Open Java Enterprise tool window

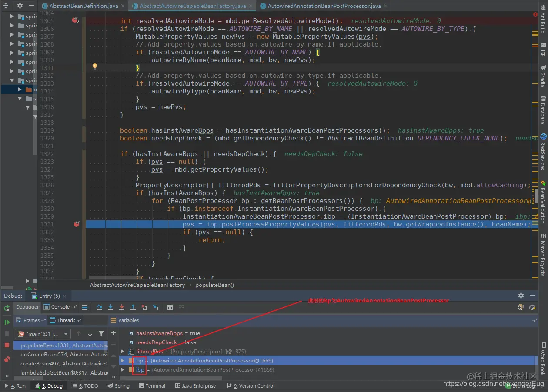tap(195, 386)
